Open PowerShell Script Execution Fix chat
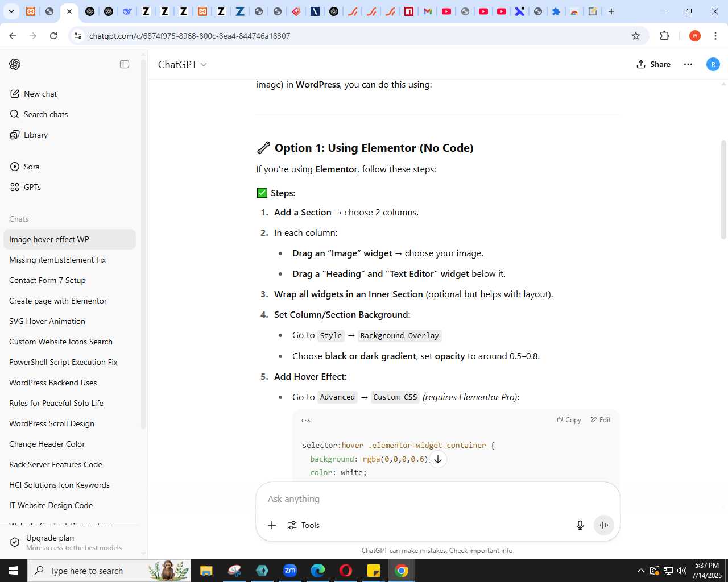Viewport: 728px width, 582px height. tap(69, 362)
